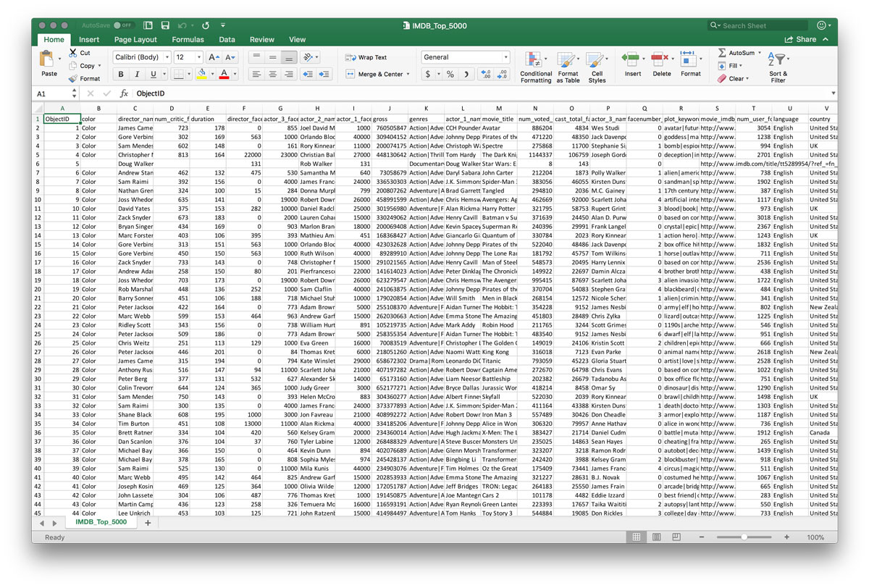Screen dimensions: 869x588
Task: Open the Calibri (Body) font dropdown
Action: pos(142,57)
